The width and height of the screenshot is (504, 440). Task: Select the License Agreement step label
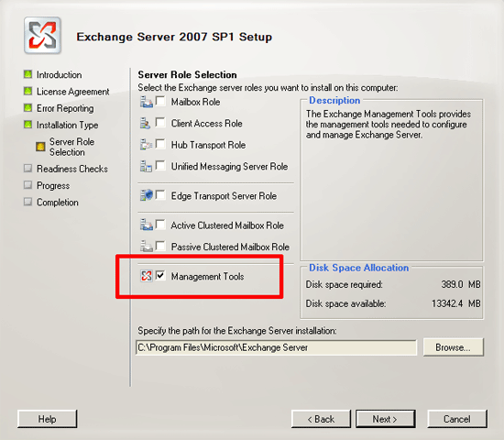pos(73,92)
